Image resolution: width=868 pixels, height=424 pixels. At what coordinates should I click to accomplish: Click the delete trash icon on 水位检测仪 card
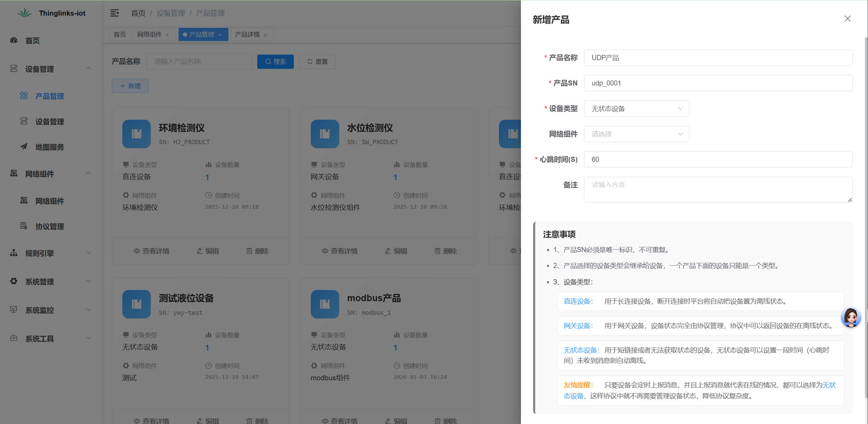(438, 251)
